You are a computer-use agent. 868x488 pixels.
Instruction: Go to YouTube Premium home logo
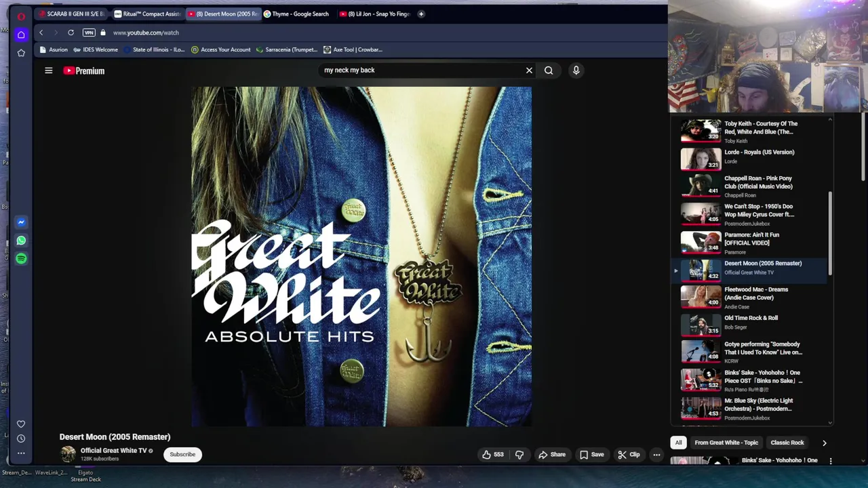click(x=84, y=70)
